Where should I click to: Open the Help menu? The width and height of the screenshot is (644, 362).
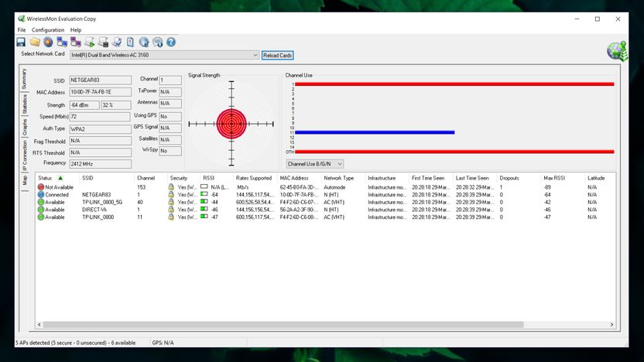pyautogui.click(x=76, y=30)
